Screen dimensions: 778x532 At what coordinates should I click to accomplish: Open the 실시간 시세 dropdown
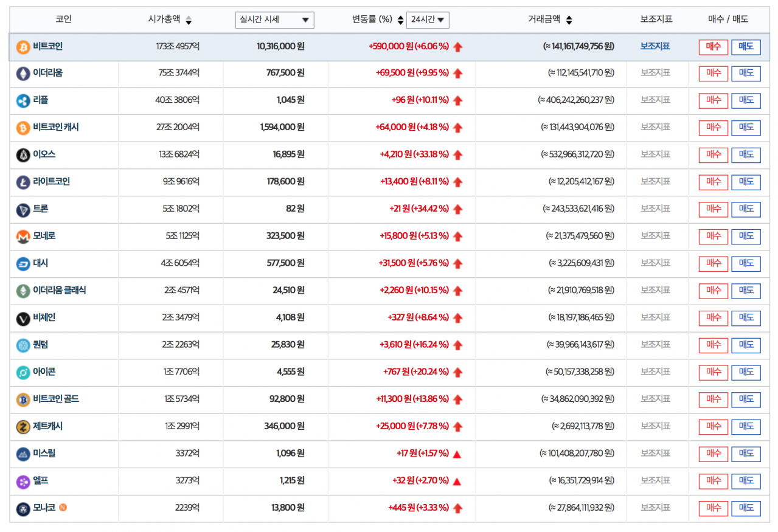coord(274,19)
